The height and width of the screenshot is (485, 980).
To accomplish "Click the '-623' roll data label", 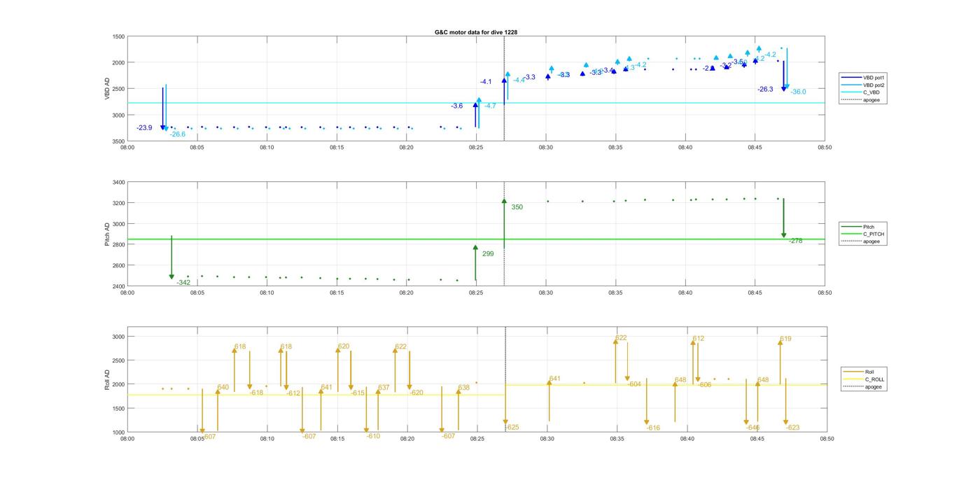I will tap(792, 428).
